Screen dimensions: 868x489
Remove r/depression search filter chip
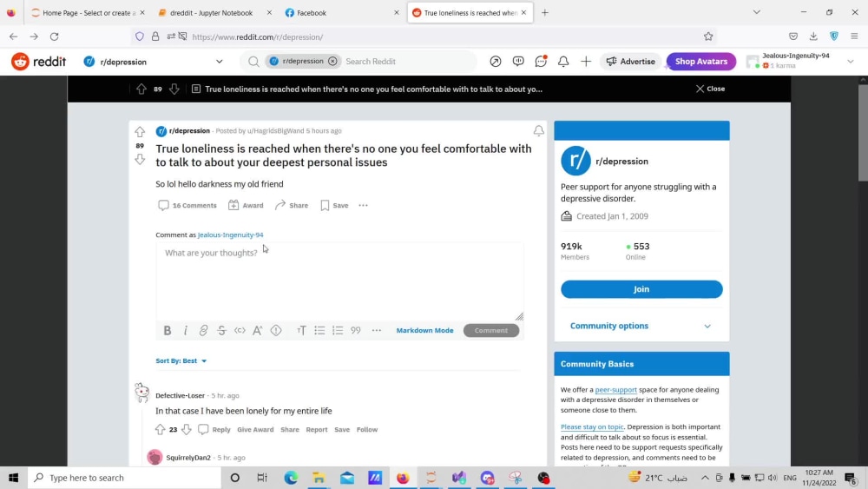[x=332, y=62]
